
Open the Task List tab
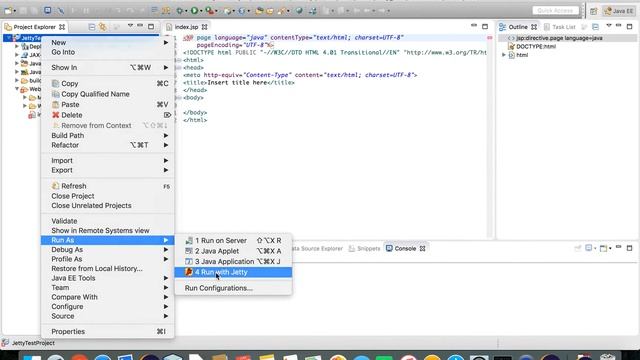(x=559, y=27)
